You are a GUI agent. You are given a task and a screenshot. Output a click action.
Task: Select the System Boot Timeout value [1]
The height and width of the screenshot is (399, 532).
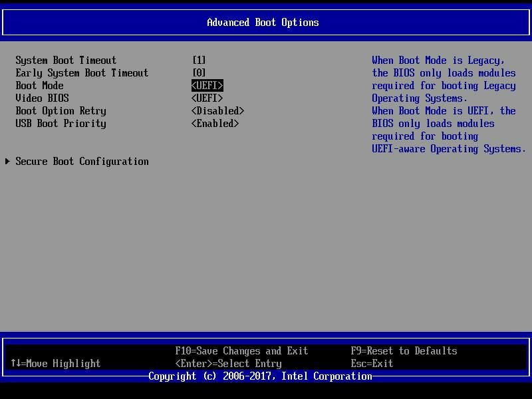click(x=199, y=60)
